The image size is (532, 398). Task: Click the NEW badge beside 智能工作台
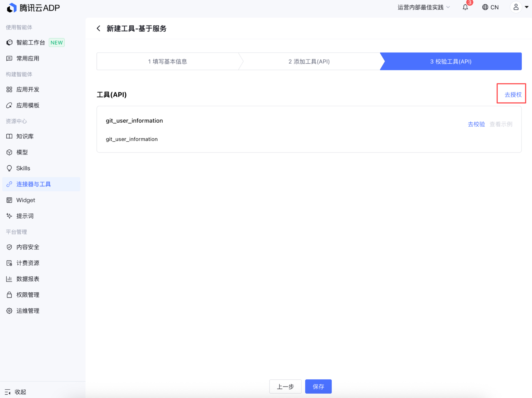(56, 43)
